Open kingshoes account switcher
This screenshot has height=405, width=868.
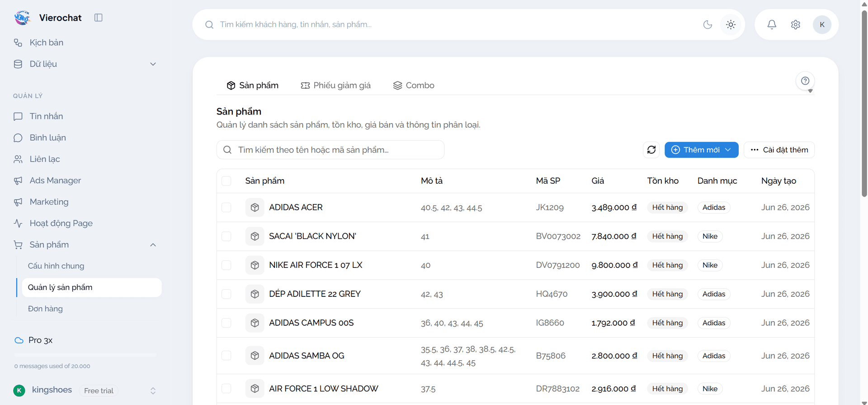pos(85,391)
